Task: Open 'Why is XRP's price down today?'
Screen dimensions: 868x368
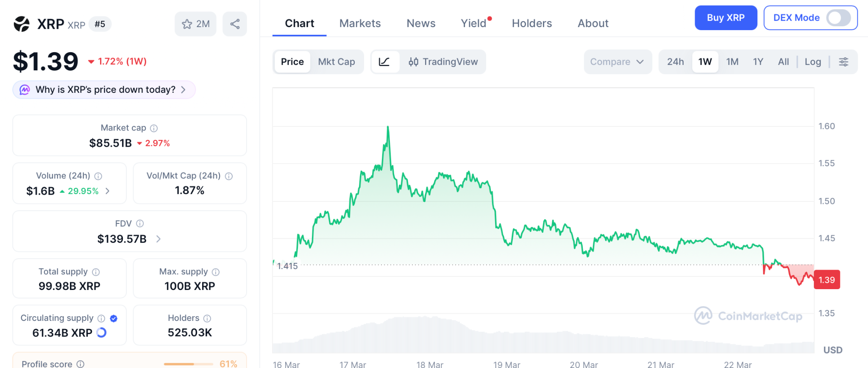Action: click(x=104, y=90)
